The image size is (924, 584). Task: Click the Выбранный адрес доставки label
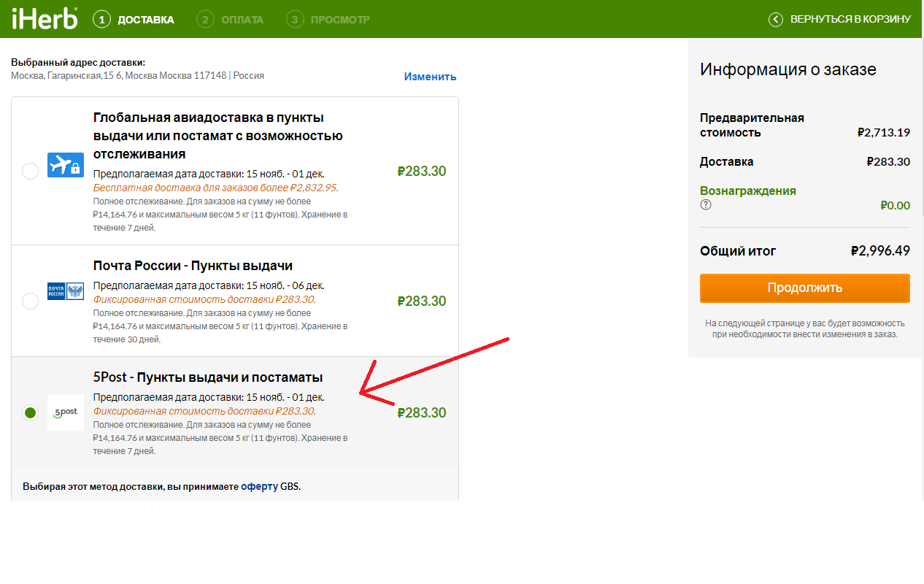[x=78, y=63]
